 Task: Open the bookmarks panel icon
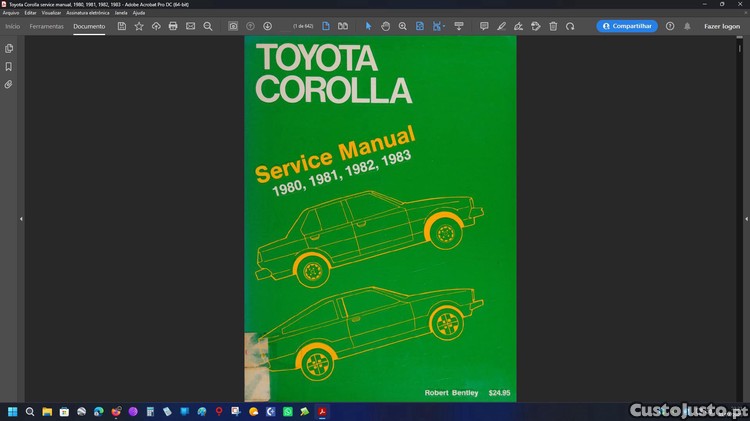click(x=9, y=66)
